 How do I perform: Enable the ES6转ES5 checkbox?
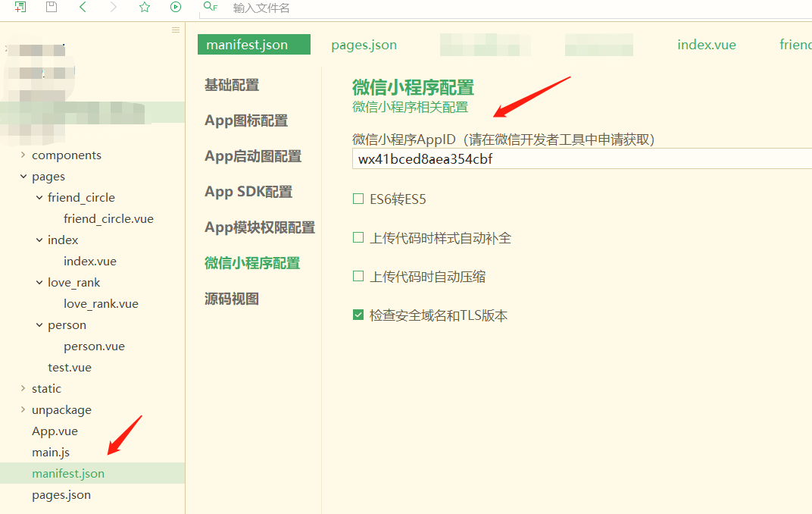click(x=358, y=199)
